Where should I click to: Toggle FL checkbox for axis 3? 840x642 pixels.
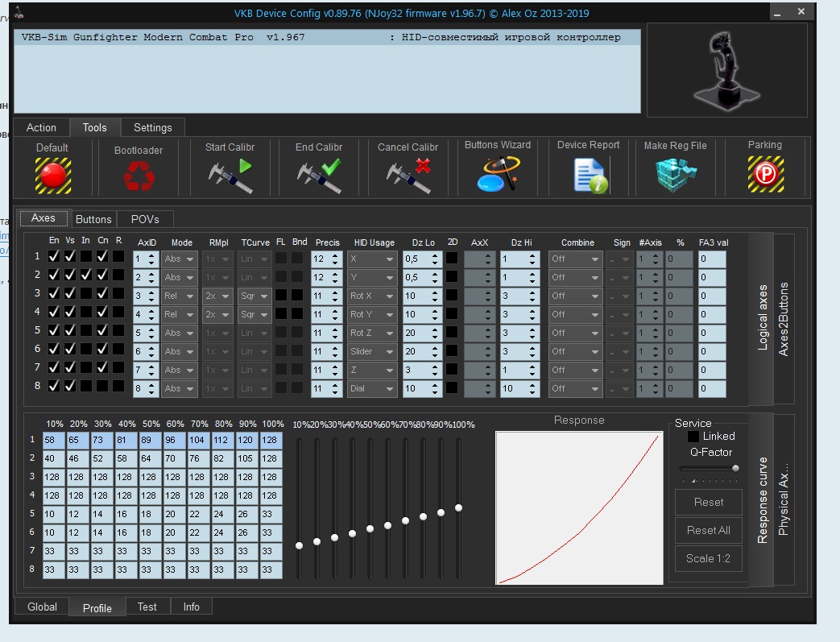click(x=281, y=296)
